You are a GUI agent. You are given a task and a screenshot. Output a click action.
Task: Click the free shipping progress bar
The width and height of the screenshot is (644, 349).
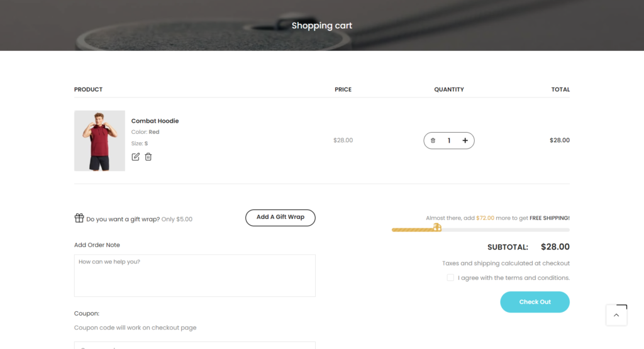tap(503, 230)
